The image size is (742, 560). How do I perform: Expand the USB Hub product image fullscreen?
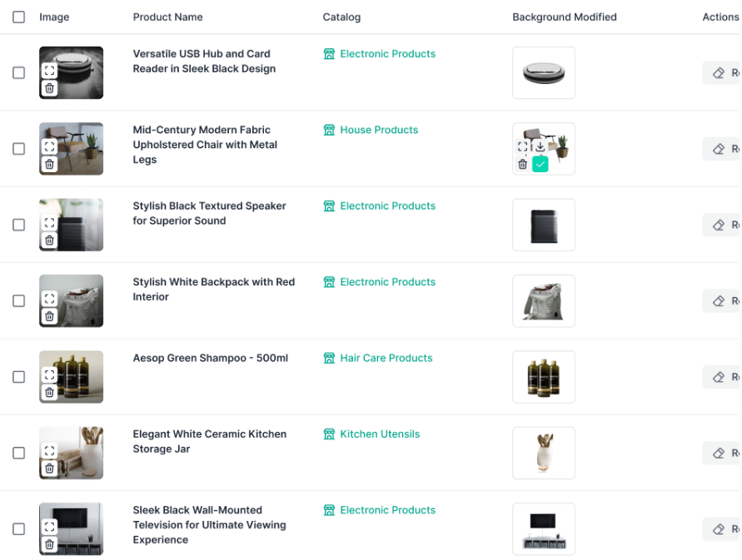click(49, 71)
